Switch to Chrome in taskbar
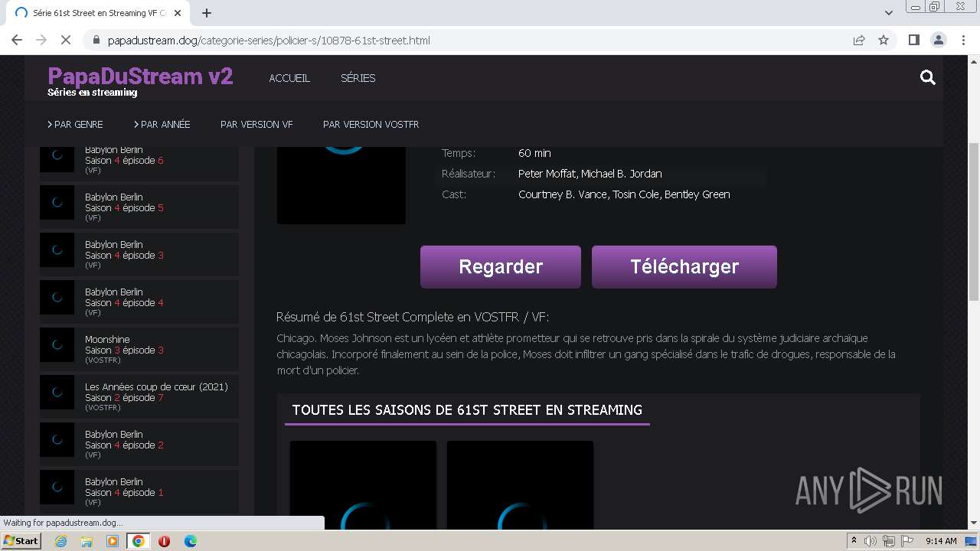This screenshot has width=980, height=551. point(138,541)
